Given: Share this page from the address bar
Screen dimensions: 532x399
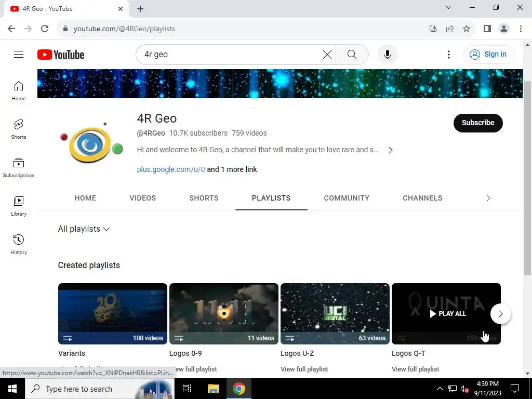Looking at the screenshot, I should [x=450, y=29].
